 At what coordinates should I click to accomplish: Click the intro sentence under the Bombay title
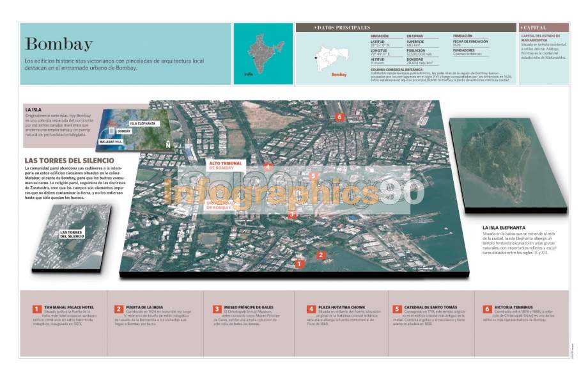[114, 64]
